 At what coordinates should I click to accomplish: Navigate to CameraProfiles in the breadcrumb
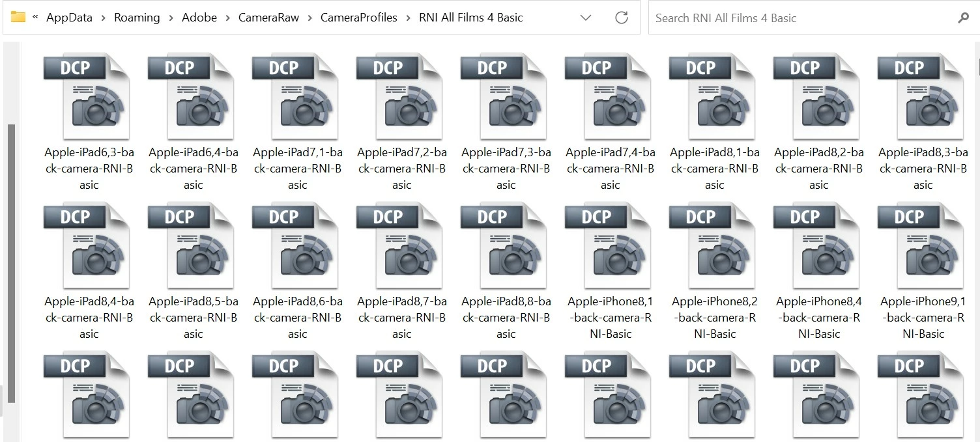pyautogui.click(x=359, y=18)
